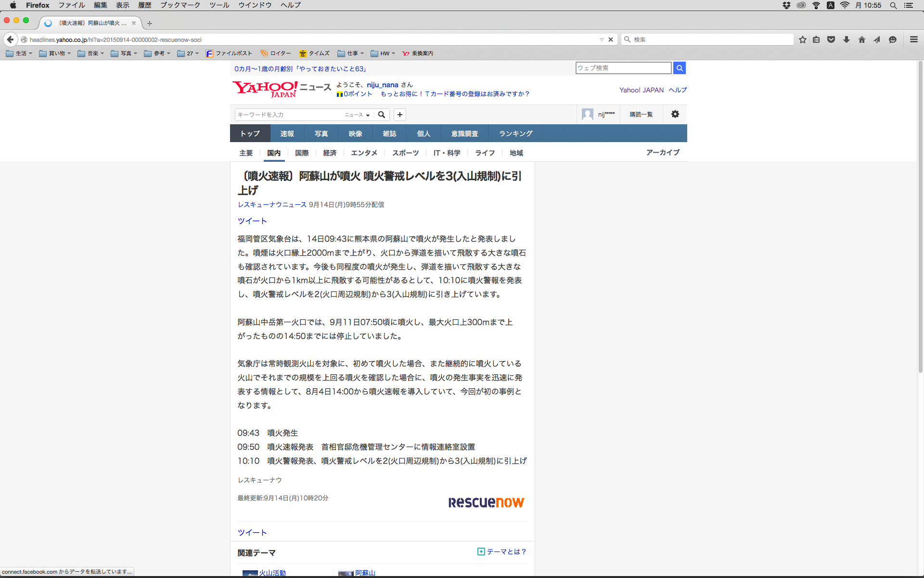Open the Firefox hamburger menu
Screen dimensions: 924x578
coord(913,39)
